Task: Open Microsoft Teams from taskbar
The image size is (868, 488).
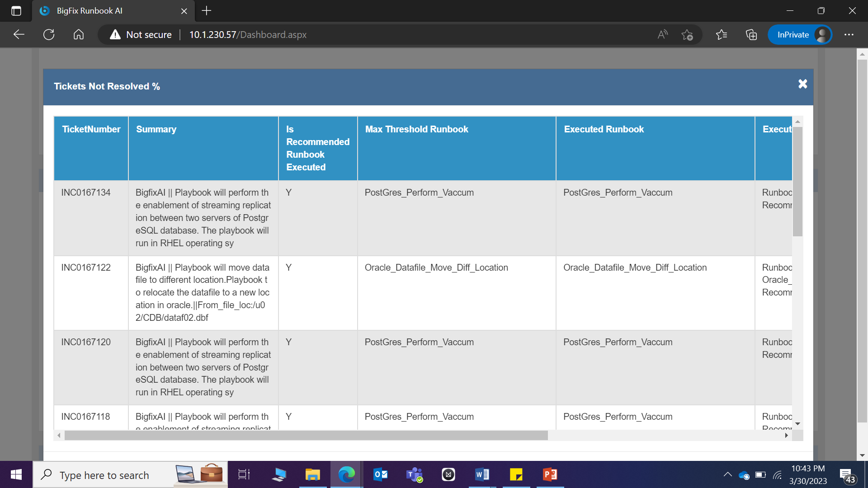Action: [x=414, y=474]
